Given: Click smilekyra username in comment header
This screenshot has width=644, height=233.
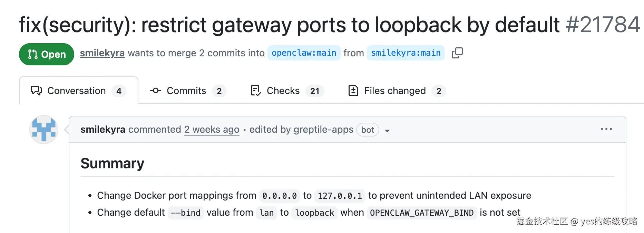Looking at the screenshot, I should pyautogui.click(x=103, y=130).
